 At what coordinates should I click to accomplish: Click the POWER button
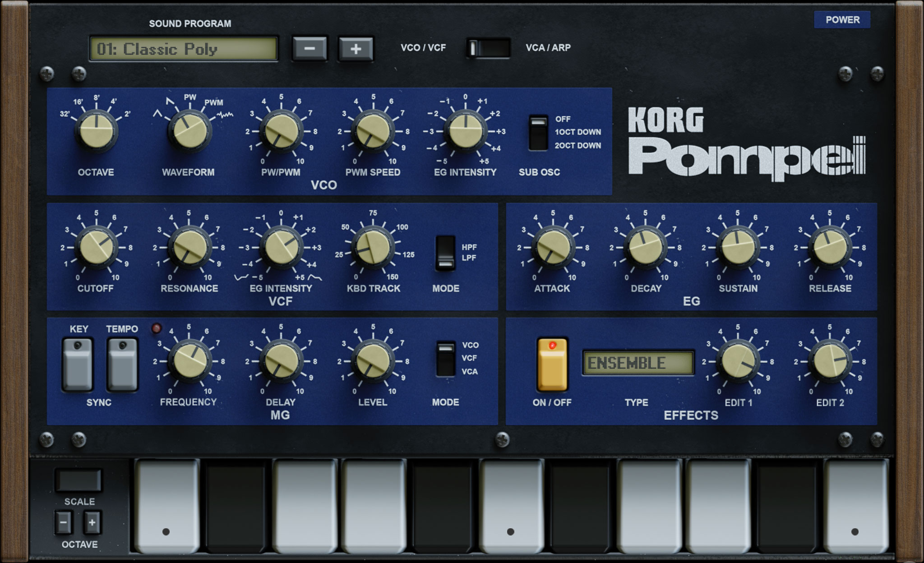point(842,20)
